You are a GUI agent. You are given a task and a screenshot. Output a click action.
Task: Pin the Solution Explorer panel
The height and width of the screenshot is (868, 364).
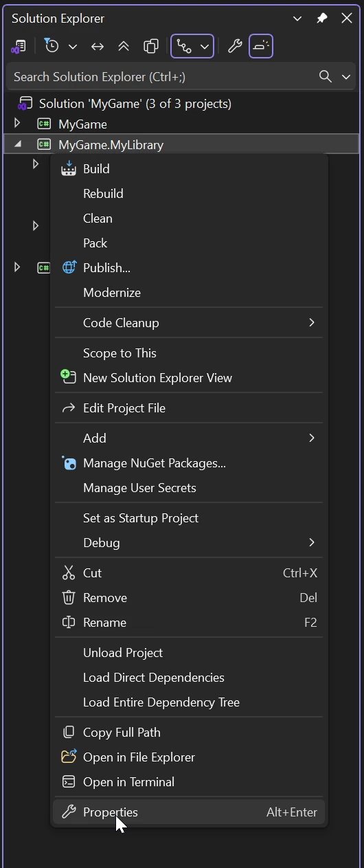322,19
